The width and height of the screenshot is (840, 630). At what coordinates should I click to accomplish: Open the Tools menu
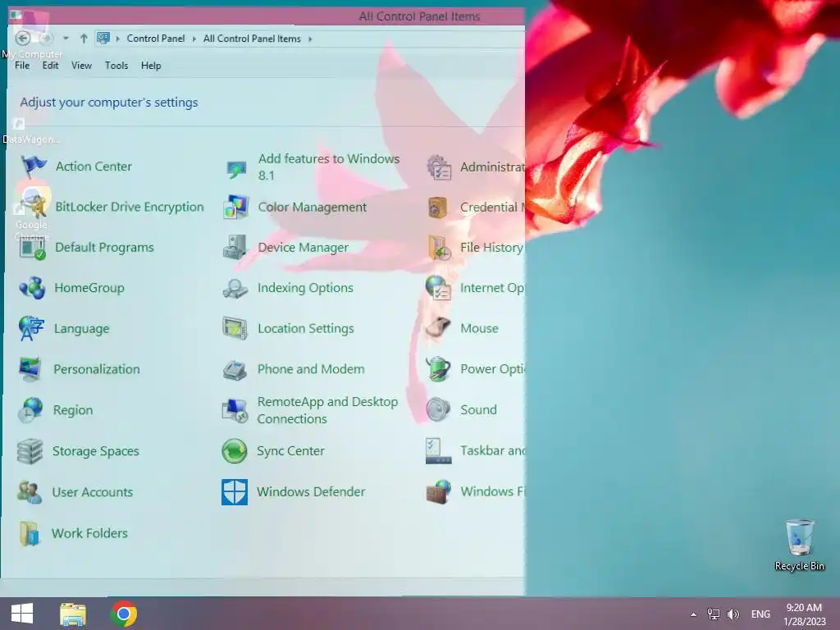tap(116, 66)
